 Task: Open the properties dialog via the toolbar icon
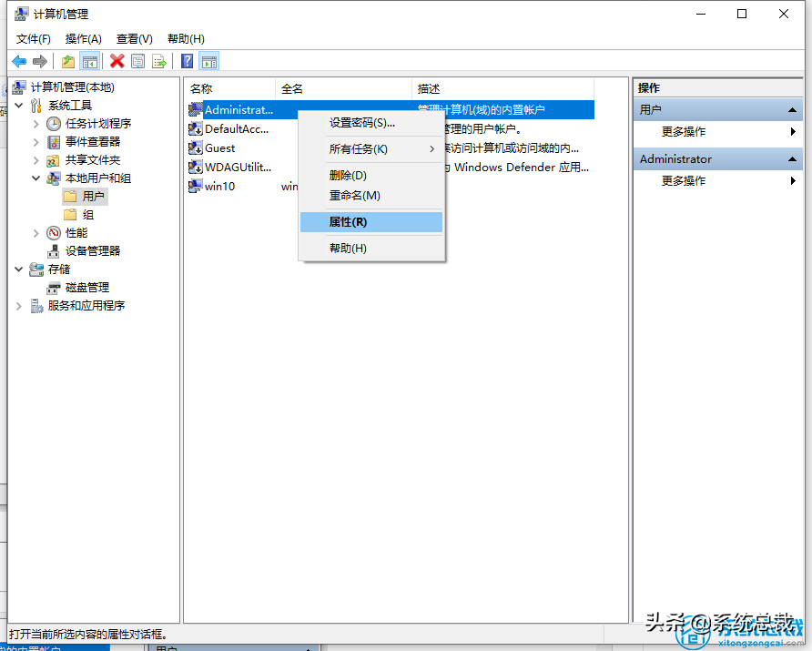pyautogui.click(x=138, y=60)
